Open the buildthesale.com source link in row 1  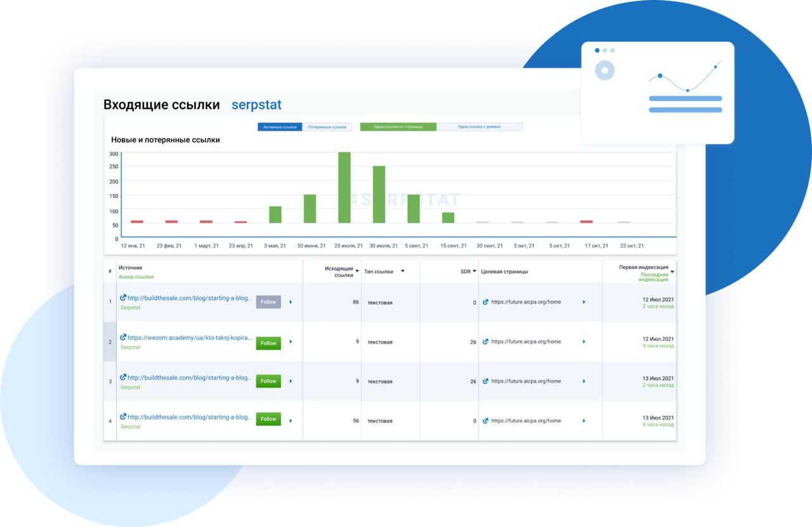(x=190, y=298)
